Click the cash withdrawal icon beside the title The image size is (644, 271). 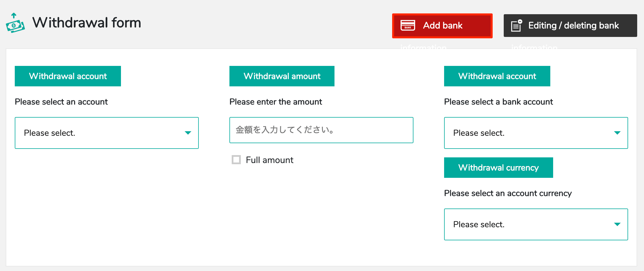15,23
